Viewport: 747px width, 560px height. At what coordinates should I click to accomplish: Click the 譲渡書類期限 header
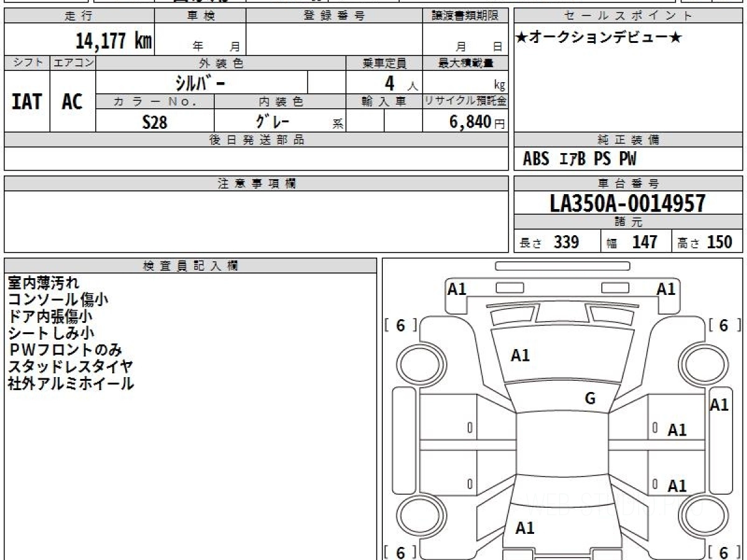(466, 16)
